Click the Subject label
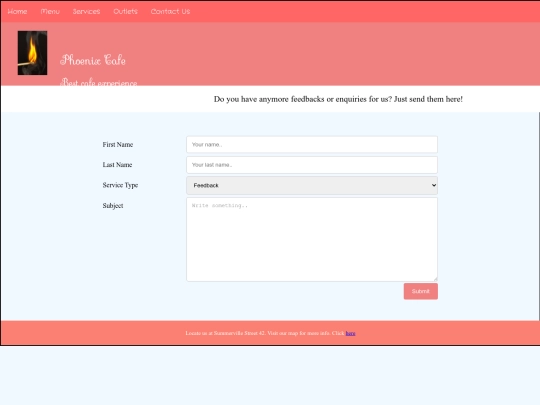The height and width of the screenshot is (405, 540). pos(113,206)
